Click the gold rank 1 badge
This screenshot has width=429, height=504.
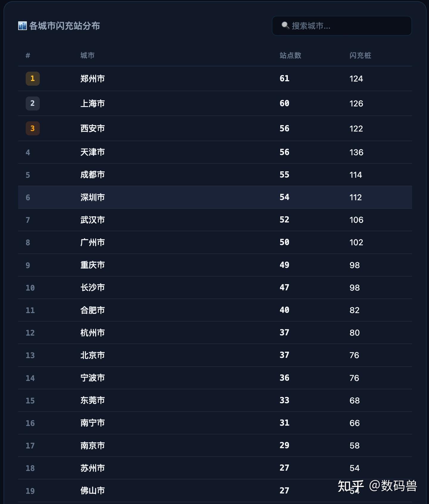[x=33, y=79]
